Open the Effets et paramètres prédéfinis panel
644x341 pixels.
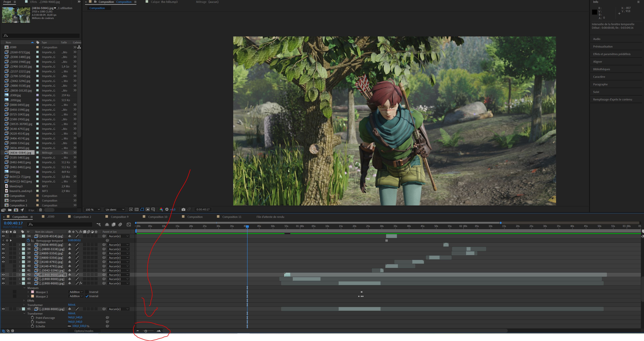tap(612, 54)
